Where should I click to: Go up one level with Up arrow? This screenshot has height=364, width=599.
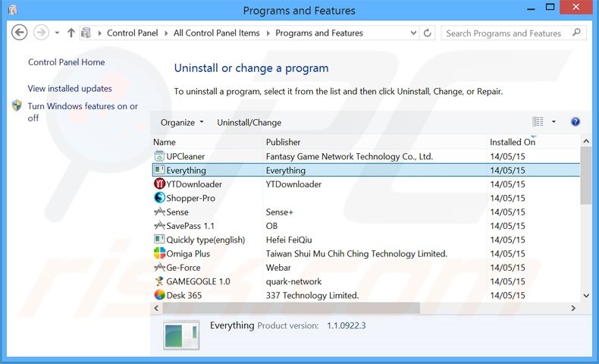[71, 33]
